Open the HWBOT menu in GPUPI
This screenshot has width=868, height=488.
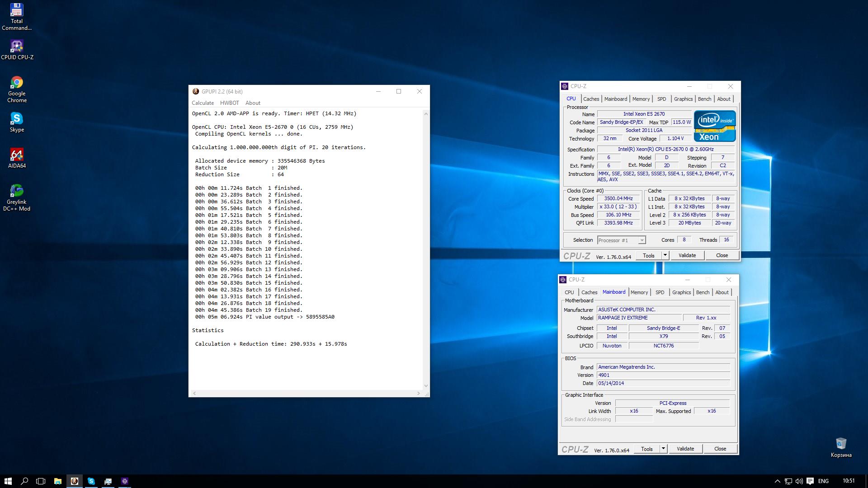pos(229,103)
